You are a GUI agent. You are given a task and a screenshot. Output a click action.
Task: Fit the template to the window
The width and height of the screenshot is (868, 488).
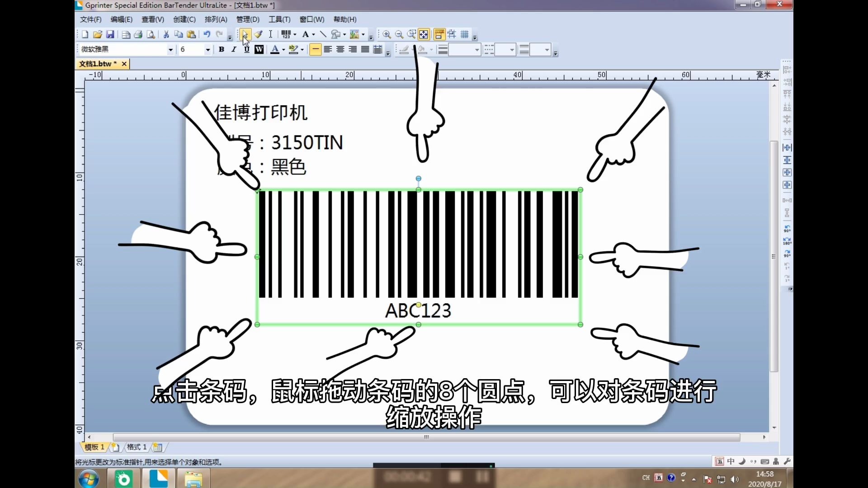(x=424, y=34)
